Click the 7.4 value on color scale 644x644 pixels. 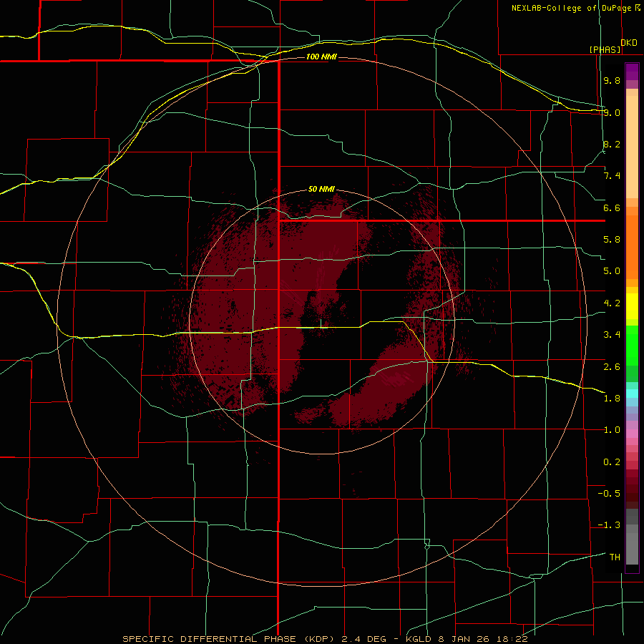pyautogui.click(x=612, y=176)
